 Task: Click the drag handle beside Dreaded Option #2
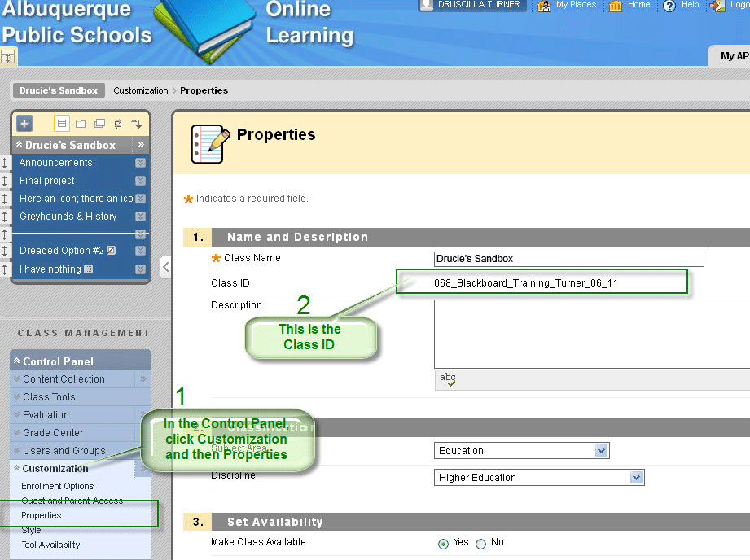point(4,251)
